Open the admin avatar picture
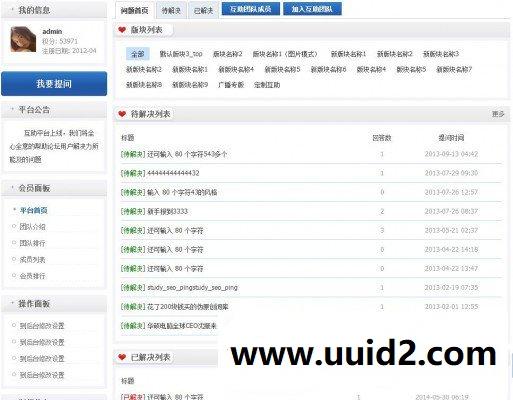The image size is (513, 400). [x=23, y=40]
